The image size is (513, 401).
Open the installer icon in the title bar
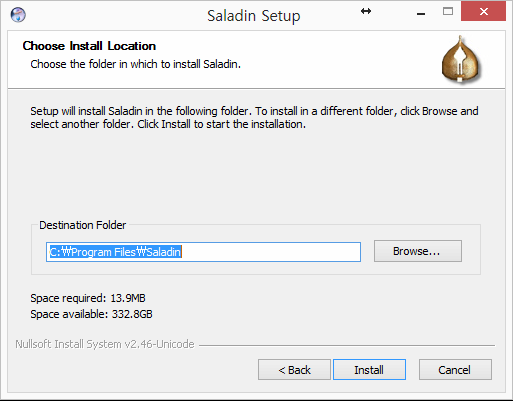point(18,15)
